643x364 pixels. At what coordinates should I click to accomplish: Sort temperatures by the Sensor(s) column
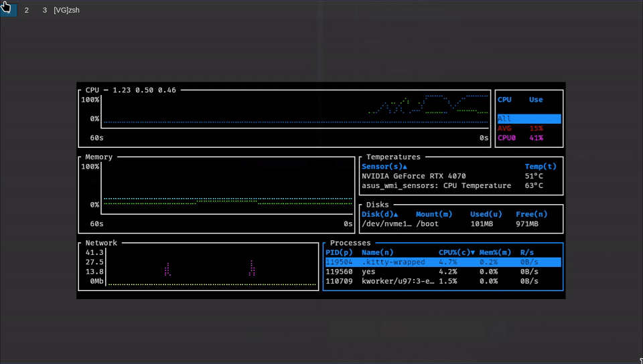[x=384, y=167]
